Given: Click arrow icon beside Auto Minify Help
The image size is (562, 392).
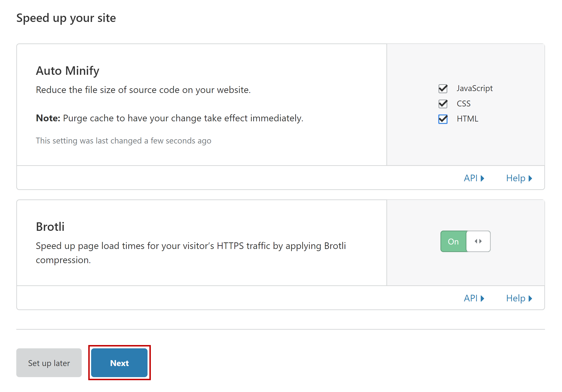Looking at the screenshot, I should [x=530, y=178].
